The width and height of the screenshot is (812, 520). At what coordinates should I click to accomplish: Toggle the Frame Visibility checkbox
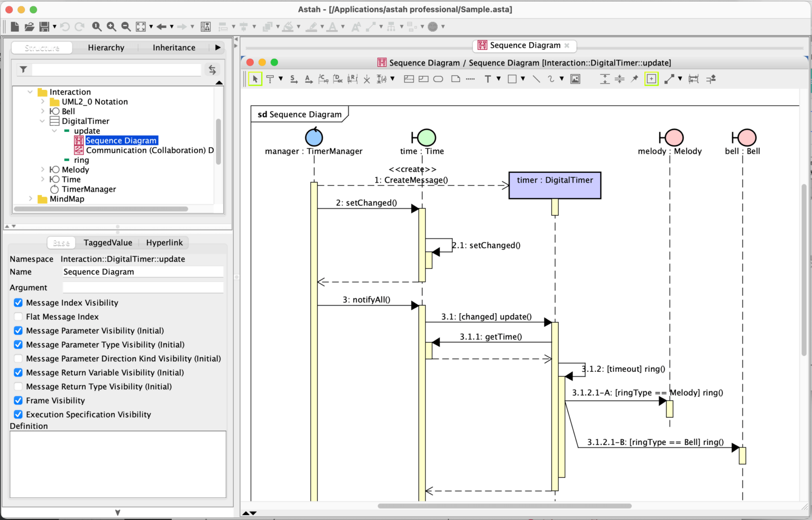(19, 400)
